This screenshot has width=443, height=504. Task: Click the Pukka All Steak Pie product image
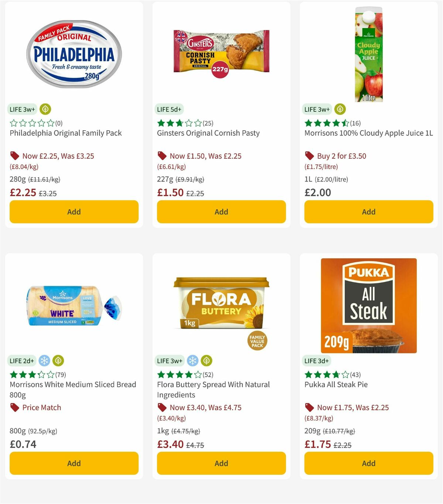368,305
